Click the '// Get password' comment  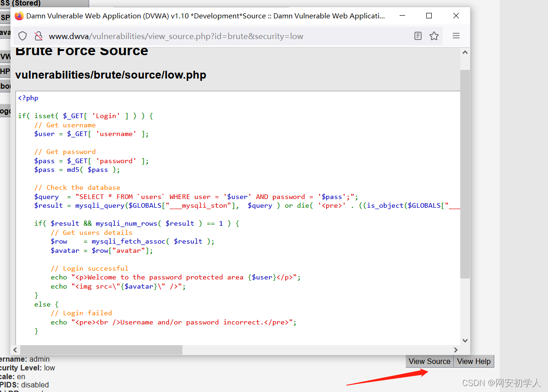click(x=65, y=152)
